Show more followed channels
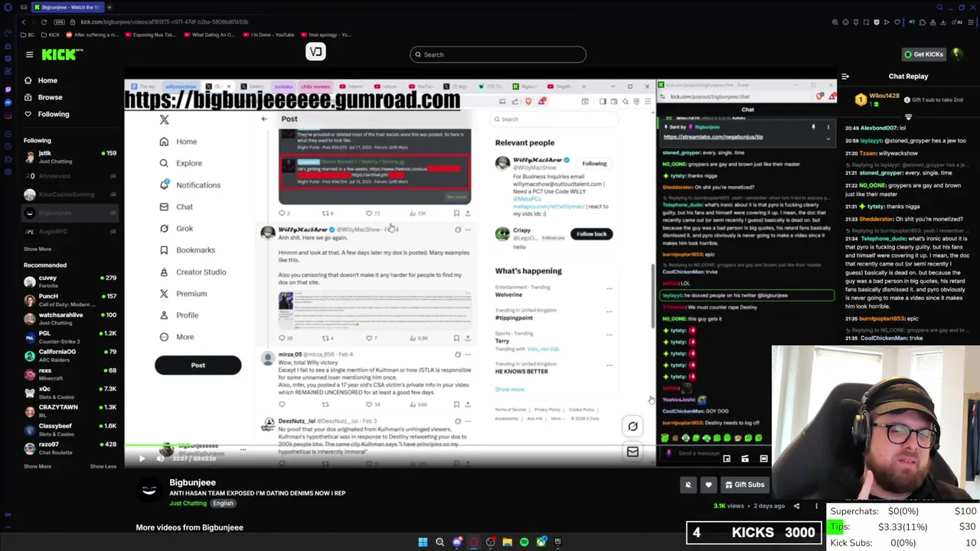This screenshot has width=980, height=551. click(x=38, y=249)
